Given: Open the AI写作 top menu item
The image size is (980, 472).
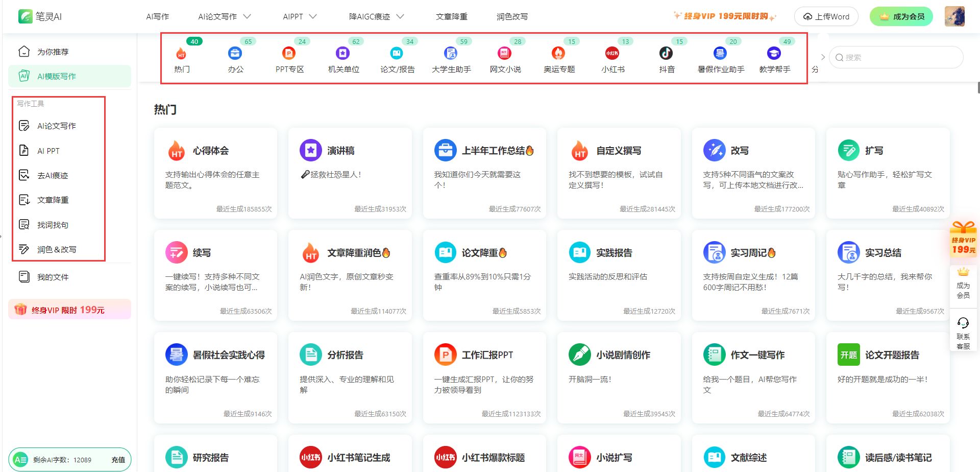Looking at the screenshot, I should point(158,16).
